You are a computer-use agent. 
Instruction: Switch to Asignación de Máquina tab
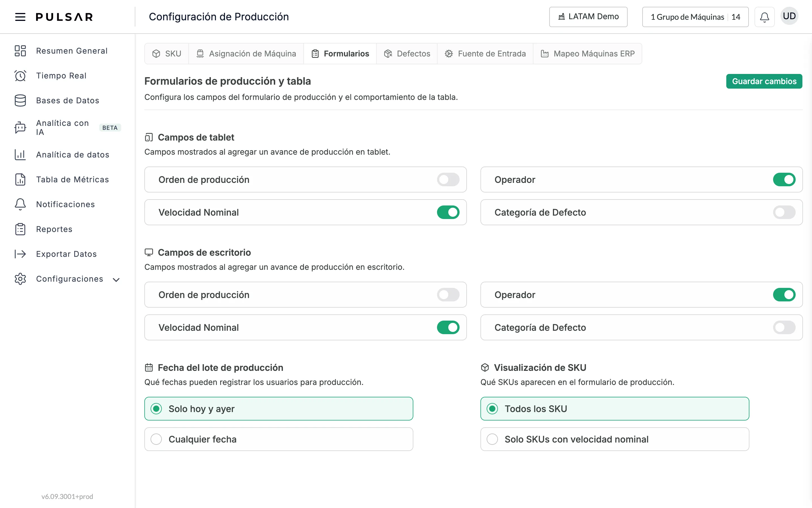[x=246, y=53]
